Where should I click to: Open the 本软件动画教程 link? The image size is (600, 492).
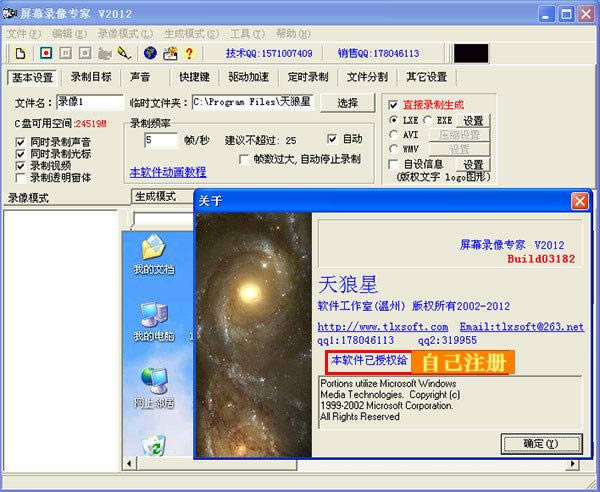point(168,172)
